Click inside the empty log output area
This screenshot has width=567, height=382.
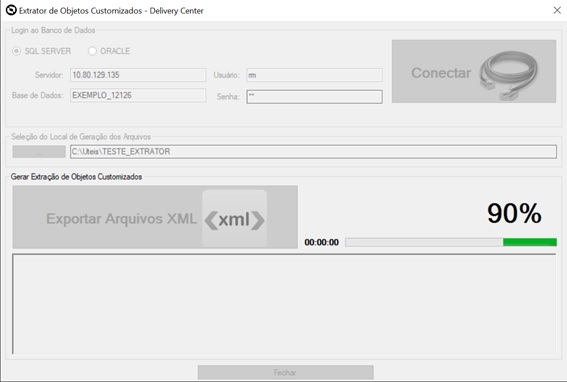click(x=284, y=304)
